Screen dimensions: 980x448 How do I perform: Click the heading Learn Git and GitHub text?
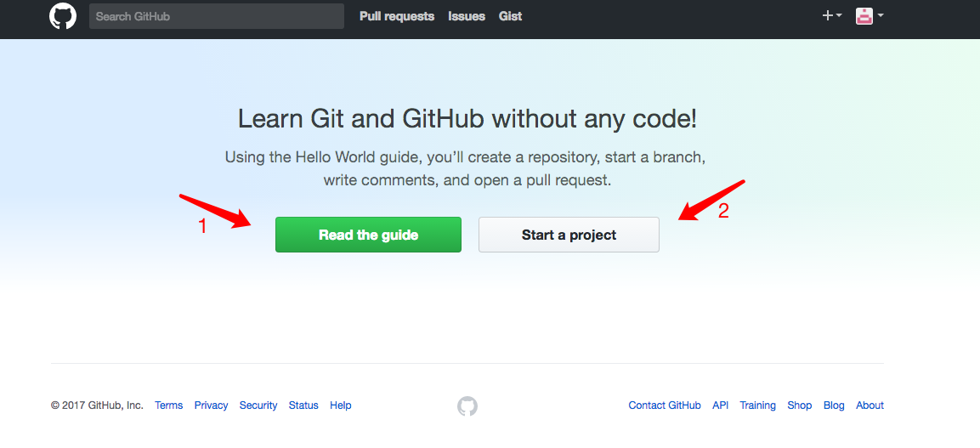coord(467,119)
